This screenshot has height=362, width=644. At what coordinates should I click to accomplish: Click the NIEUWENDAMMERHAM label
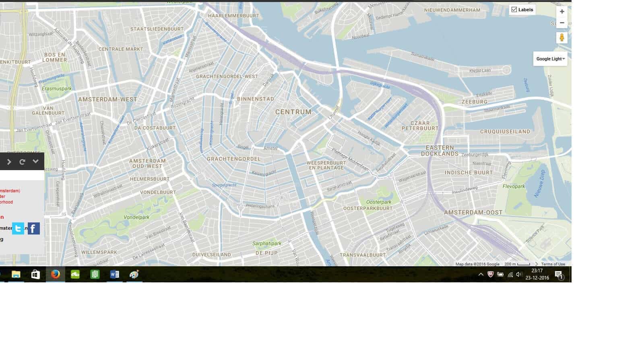pyautogui.click(x=452, y=10)
